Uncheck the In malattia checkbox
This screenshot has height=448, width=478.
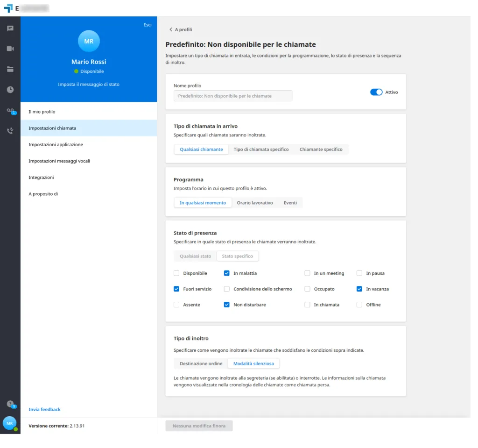coord(226,273)
